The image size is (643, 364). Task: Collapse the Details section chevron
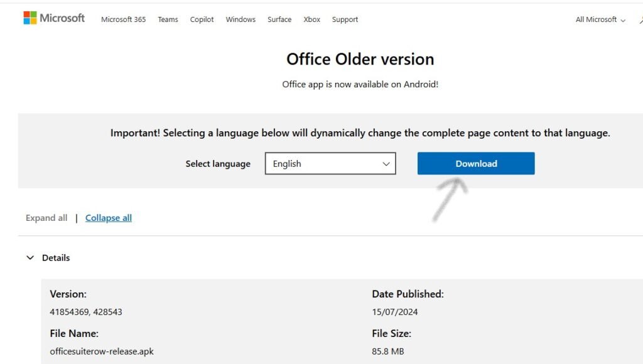[30, 258]
